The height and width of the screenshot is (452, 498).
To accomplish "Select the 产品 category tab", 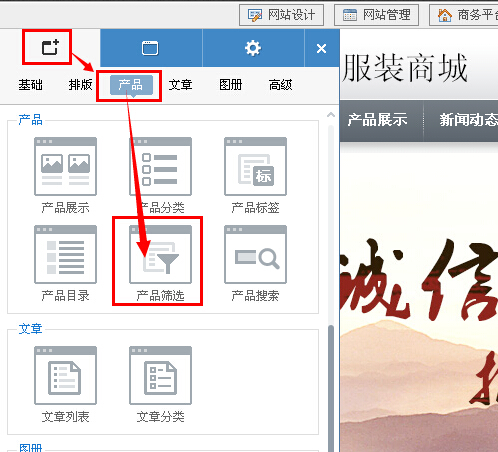I will pyautogui.click(x=131, y=85).
